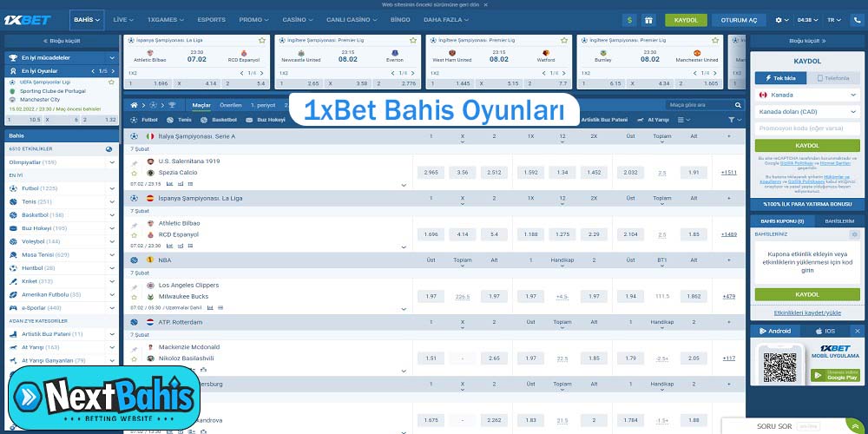The image size is (868, 434).
Task: Open the dollar payments icon
Action: coord(628,20)
